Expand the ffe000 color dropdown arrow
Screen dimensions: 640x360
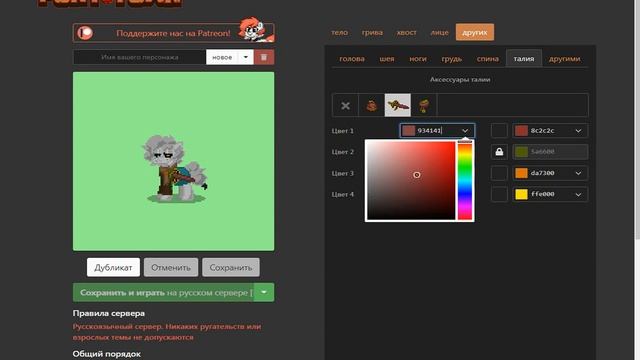pos(578,194)
